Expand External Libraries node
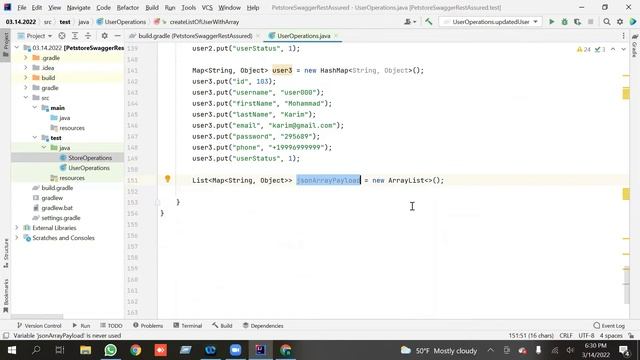This screenshot has height=360, width=640. 17,228
